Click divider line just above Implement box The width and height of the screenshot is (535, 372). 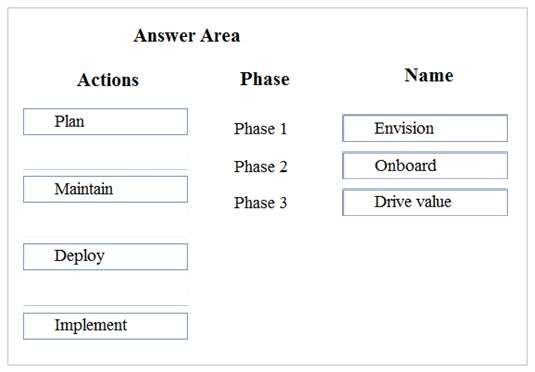click(105, 305)
